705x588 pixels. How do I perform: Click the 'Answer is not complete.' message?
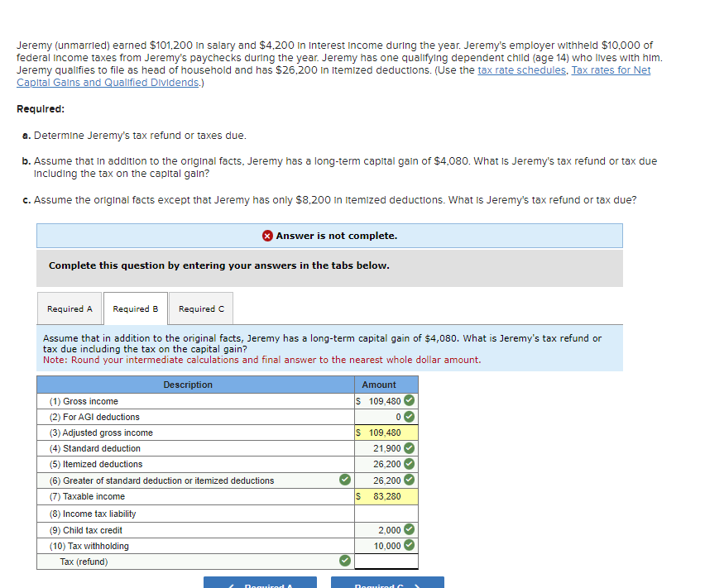point(336,236)
